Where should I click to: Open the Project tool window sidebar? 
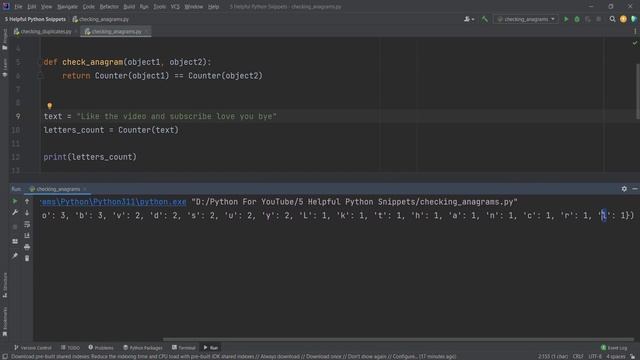(4, 40)
